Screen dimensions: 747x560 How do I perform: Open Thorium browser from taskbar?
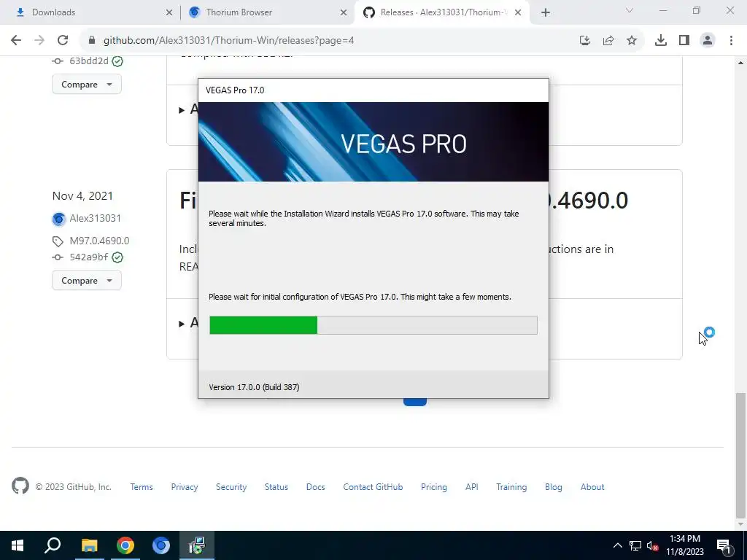point(161,545)
